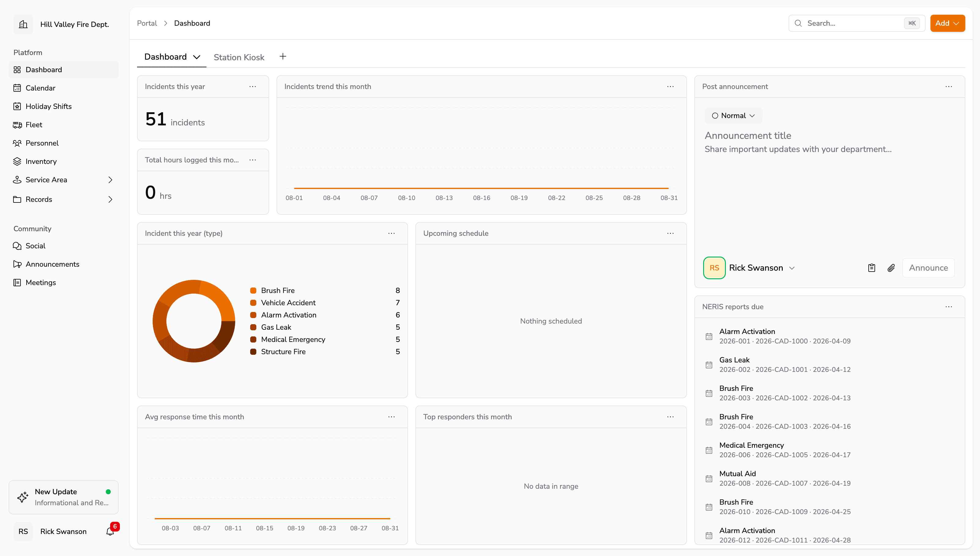Expand the Records submenu chevron

110,199
